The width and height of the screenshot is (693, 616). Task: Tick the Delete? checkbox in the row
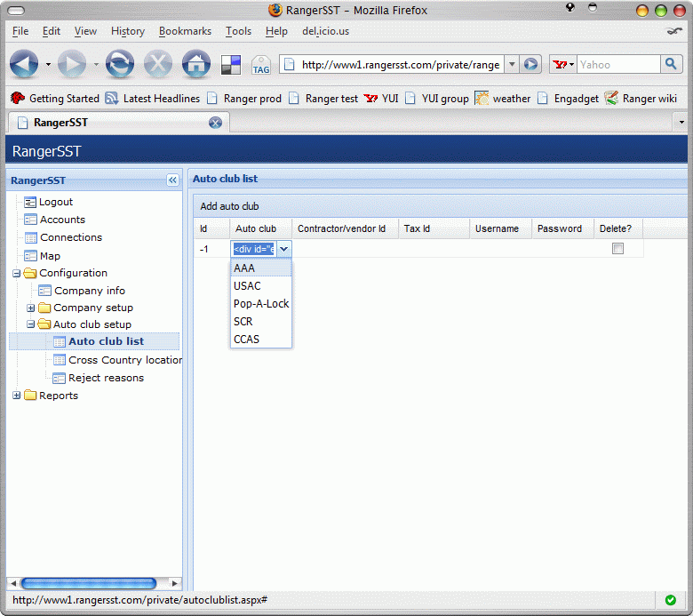(617, 249)
